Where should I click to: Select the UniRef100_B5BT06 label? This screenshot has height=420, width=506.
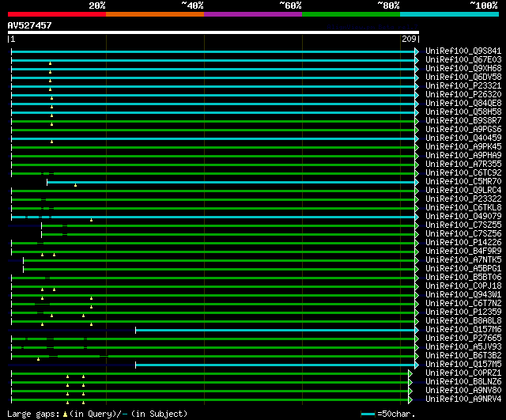click(x=463, y=278)
